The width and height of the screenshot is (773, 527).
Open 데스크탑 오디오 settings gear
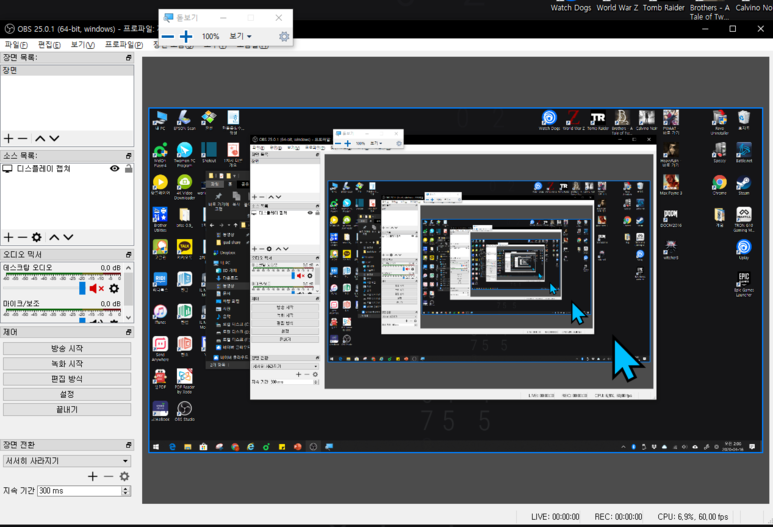(x=114, y=288)
